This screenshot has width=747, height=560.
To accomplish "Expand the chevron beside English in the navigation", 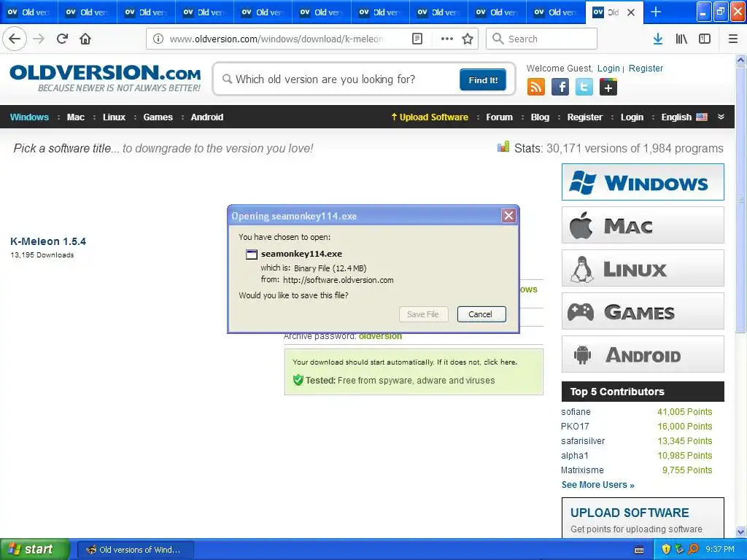I will point(721,117).
